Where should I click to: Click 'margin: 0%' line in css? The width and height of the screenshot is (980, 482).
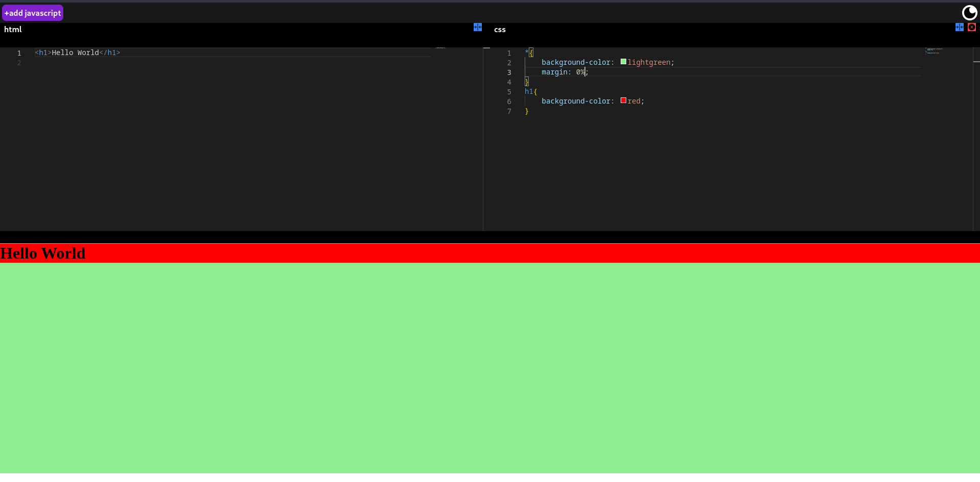coord(565,72)
